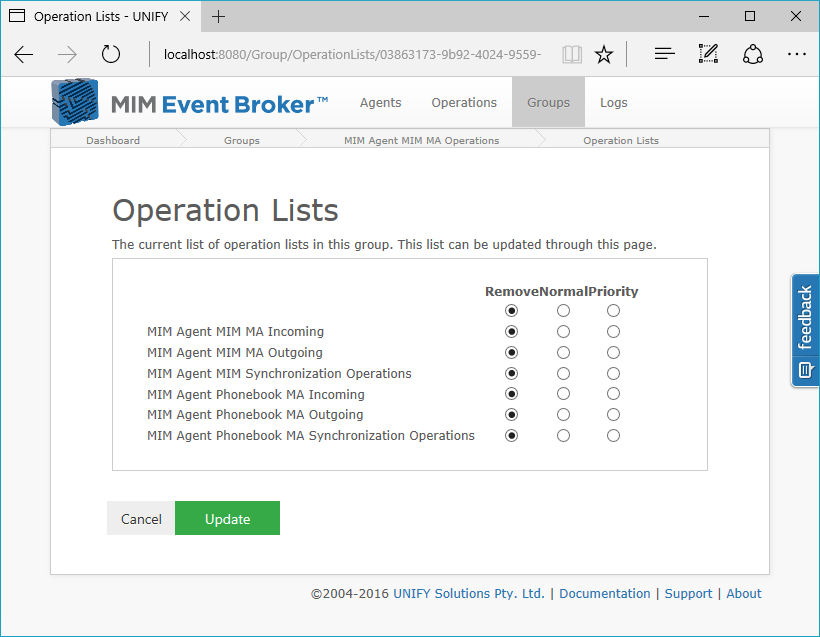Set MIM Agent MIM MA Incoming to Normal

[563, 332]
